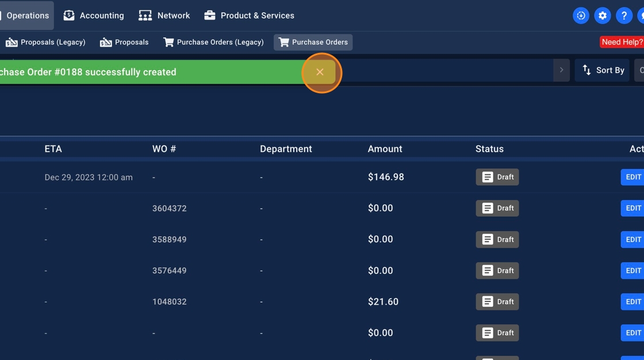
Task: Click work order number 3576449
Action: [x=169, y=271]
